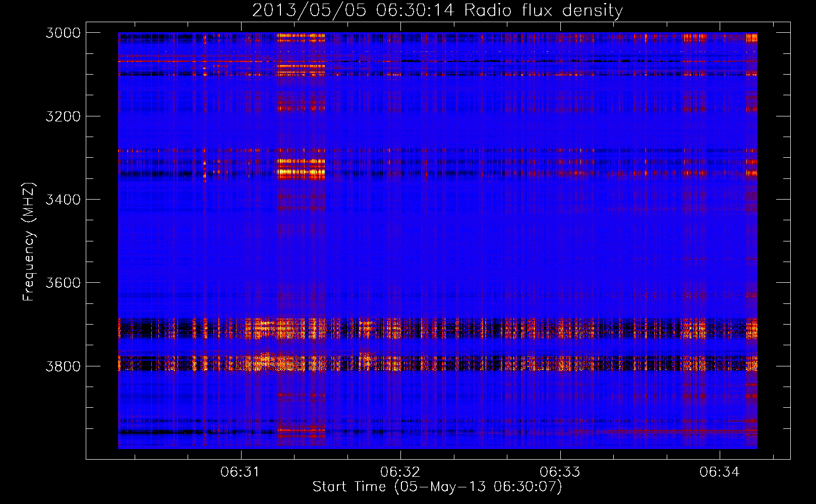Click the dark band near 3960 MHz at plot start
The width and height of the screenshot is (816, 504).
point(160,432)
